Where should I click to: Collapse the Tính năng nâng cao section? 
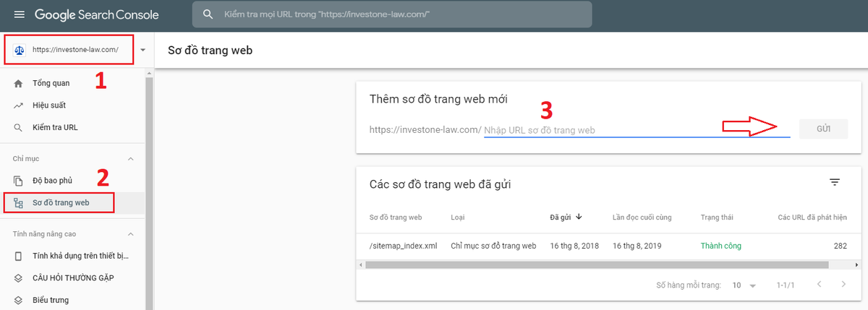point(131,234)
